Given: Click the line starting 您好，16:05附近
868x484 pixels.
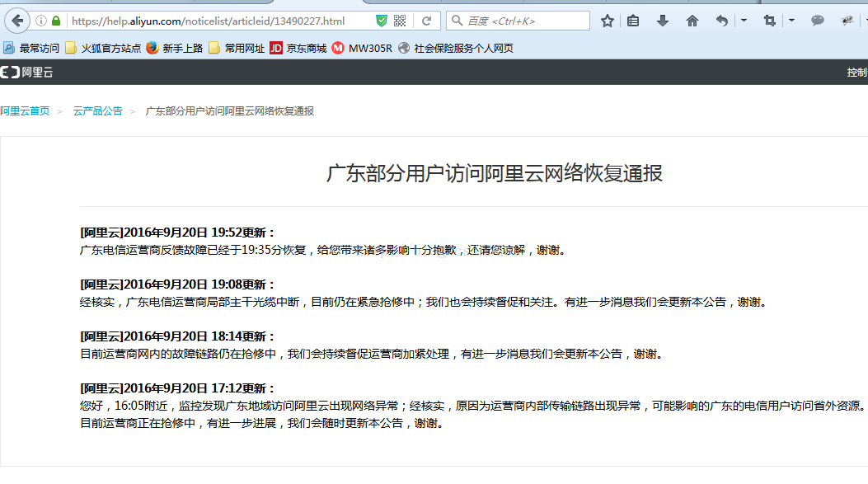Looking at the screenshot, I should click(x=473, y=406).
